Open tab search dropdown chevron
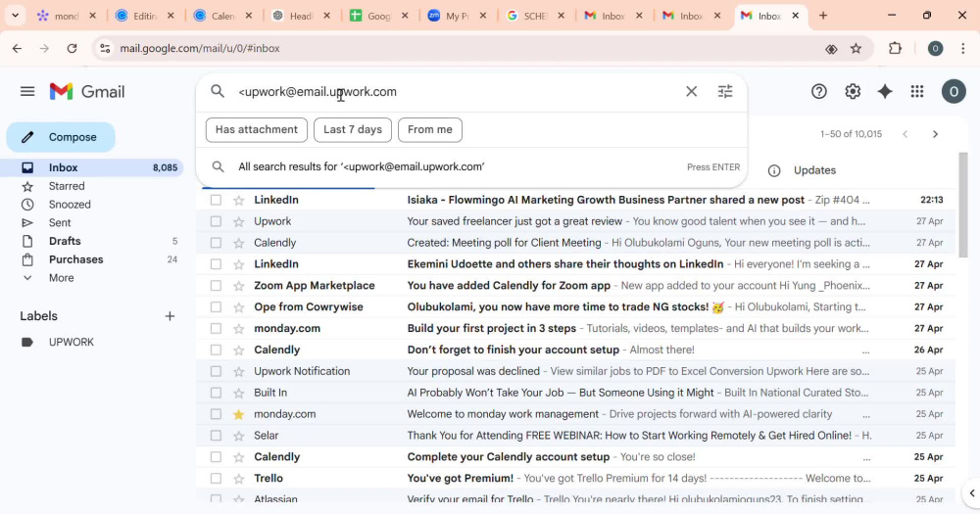The image size is (980, 514). (15, 16)
